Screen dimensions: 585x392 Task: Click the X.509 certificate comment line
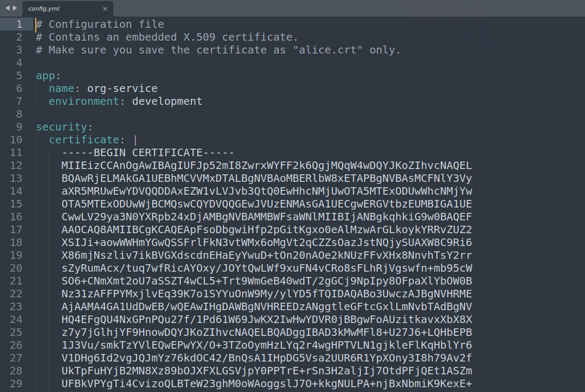(167, 37)
